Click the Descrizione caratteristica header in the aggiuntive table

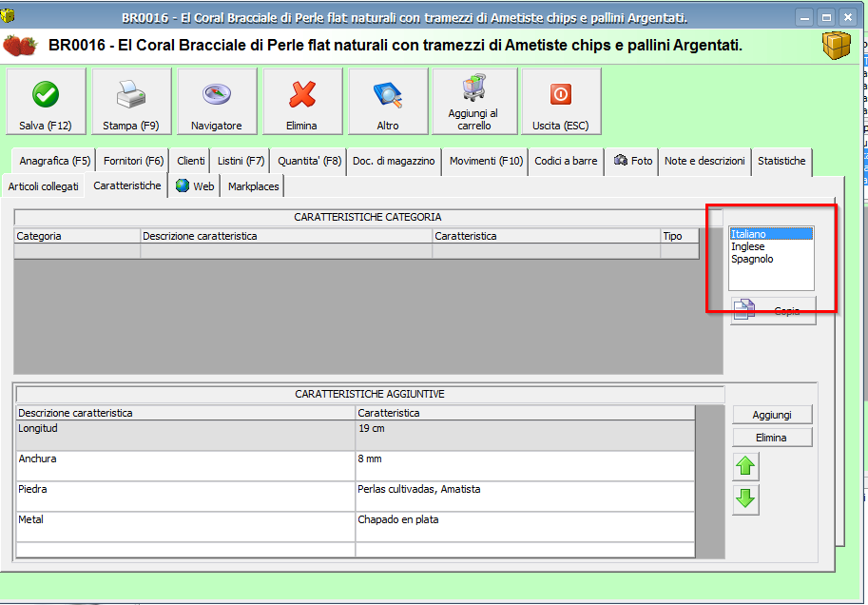pyautogui.click(x=185, y=413)
